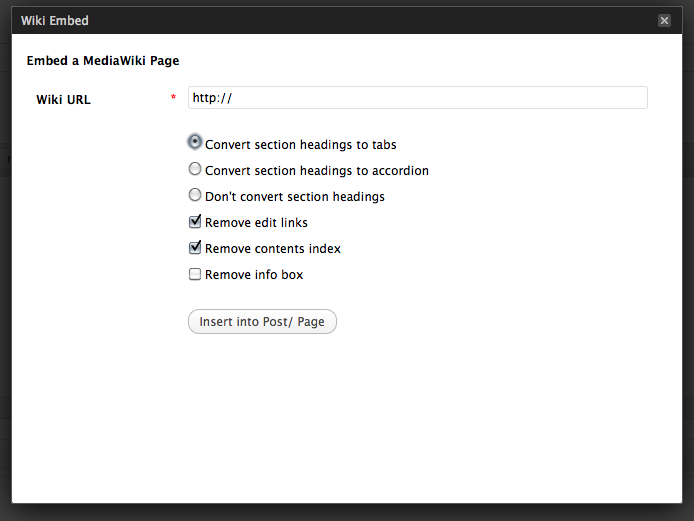Viewport: 694px width, 521px height.
Task: Click the red required asterisk marker
Action: click(x=173, y=98)
